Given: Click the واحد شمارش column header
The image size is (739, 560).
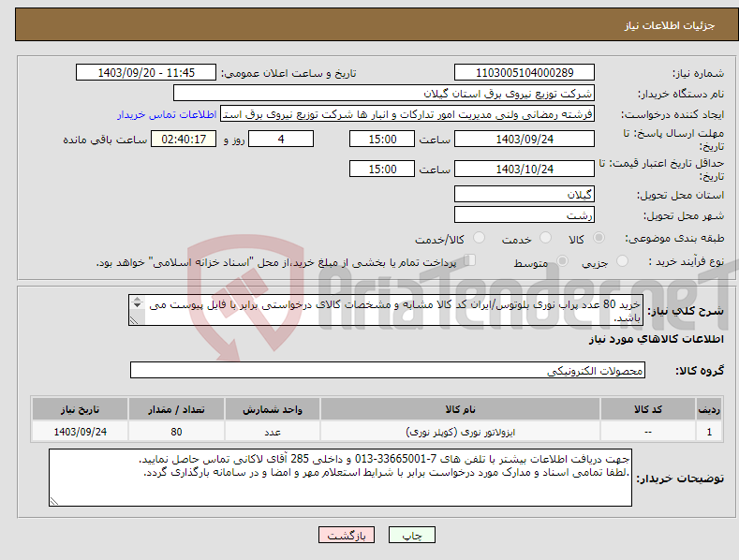Looking at the screenshot, I should [x=273, y=409].
